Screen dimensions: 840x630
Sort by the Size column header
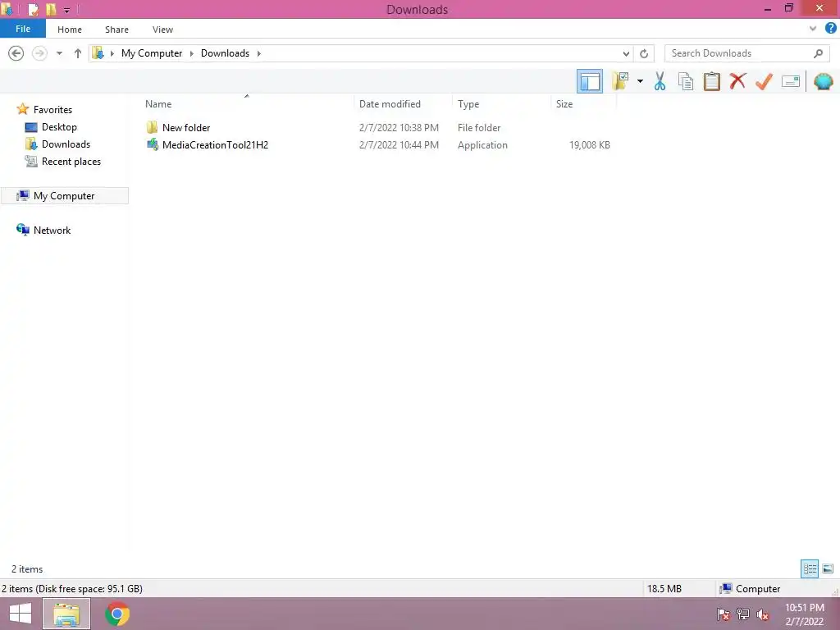click(x=564, y=104)
